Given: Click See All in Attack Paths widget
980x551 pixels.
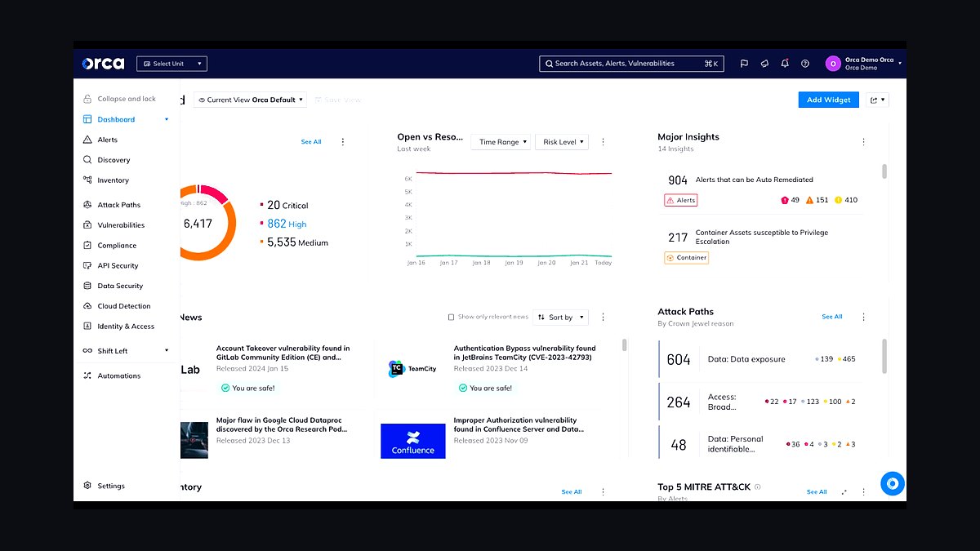Looking at the screenshot, I should click(832, 317).
